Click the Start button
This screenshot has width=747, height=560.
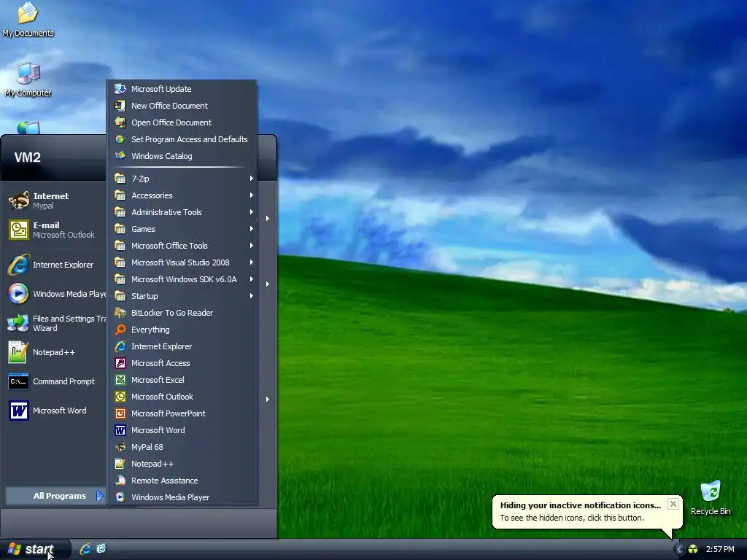[x=34, y=549]
